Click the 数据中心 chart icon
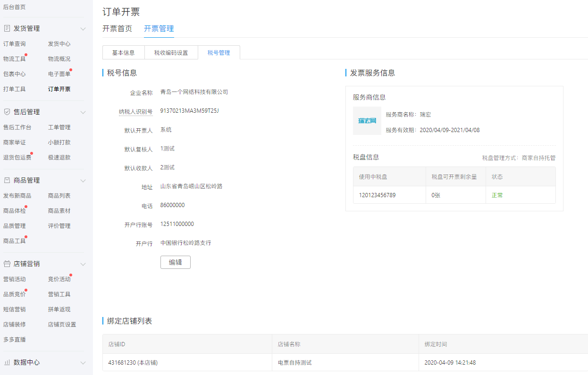The width and height of the screenshot is (588, 375). [x=7, y=362]
